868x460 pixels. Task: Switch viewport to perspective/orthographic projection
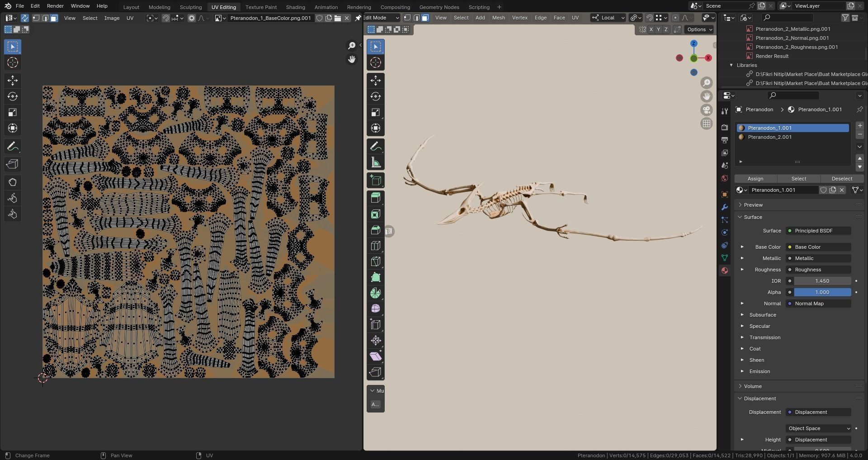pos(707,123)
